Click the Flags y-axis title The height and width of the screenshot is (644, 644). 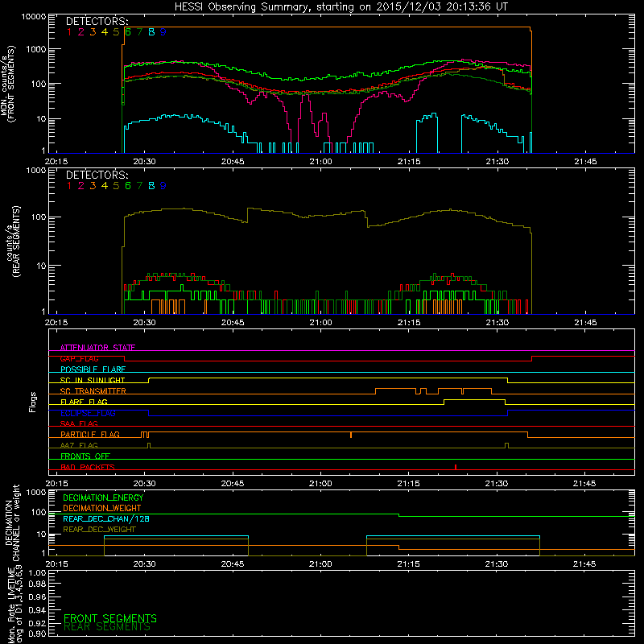33,402
